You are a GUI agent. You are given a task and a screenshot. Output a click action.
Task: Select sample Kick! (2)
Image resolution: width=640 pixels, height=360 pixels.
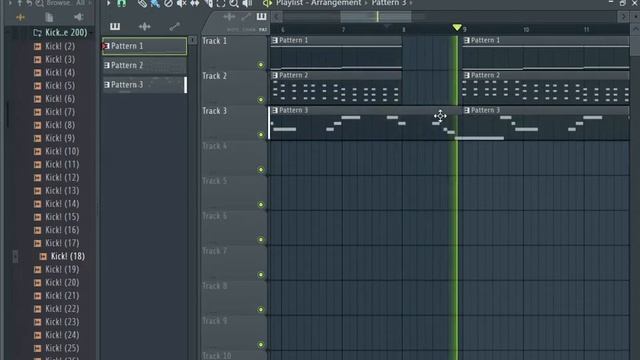coord(60,46)
